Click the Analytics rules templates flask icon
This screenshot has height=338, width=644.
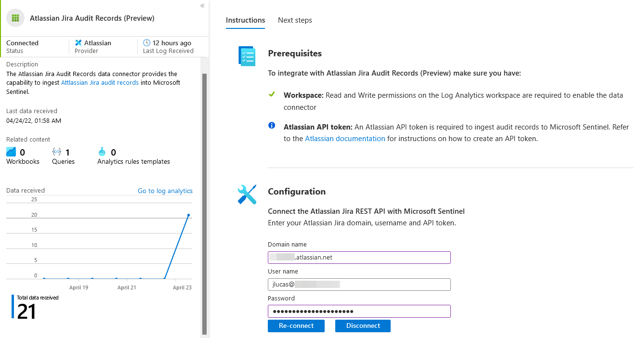point(102,152)
